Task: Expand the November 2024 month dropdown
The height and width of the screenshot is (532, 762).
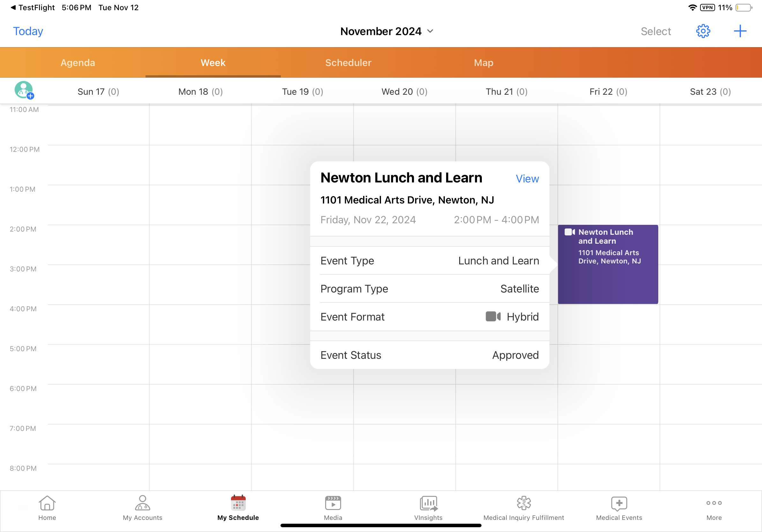Action: tap(387, 31)
